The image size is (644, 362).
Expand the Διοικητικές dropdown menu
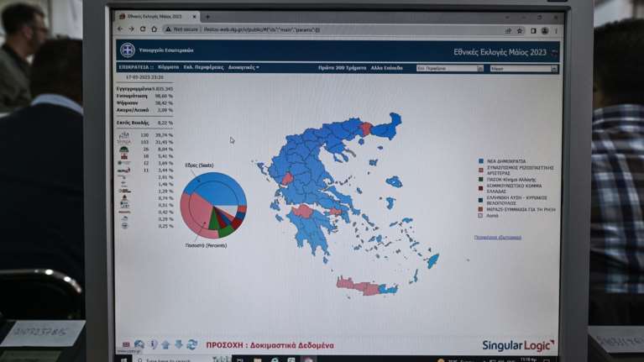pyautogui.click(x=243, y=67)
